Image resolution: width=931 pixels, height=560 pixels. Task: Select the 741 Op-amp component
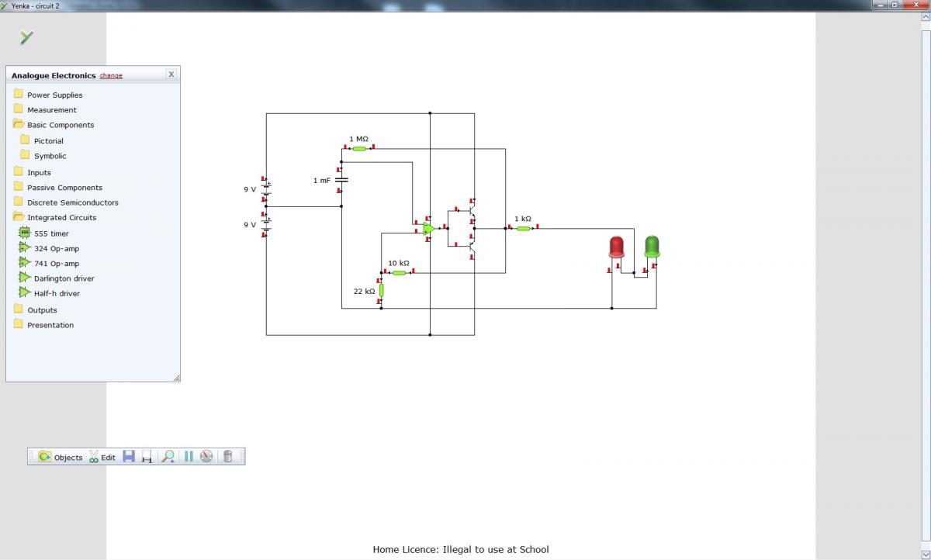click(49, 263)
